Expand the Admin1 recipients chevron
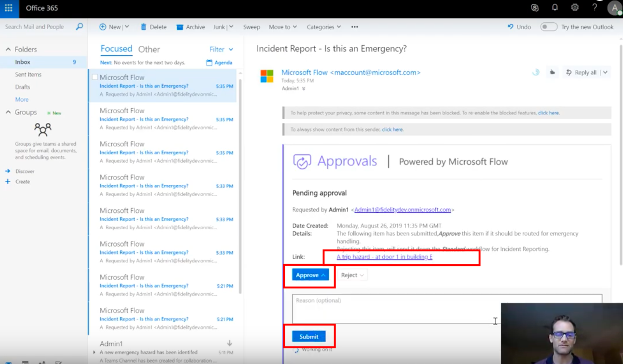 pos(304,89)
